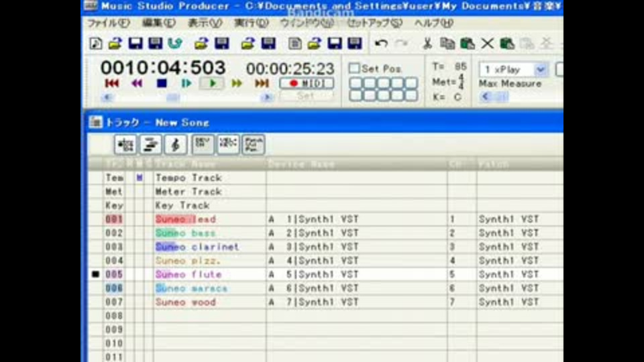Screen dimensions: 644x362
Task: Click the new song icon with music note
Action: [96, 43]
